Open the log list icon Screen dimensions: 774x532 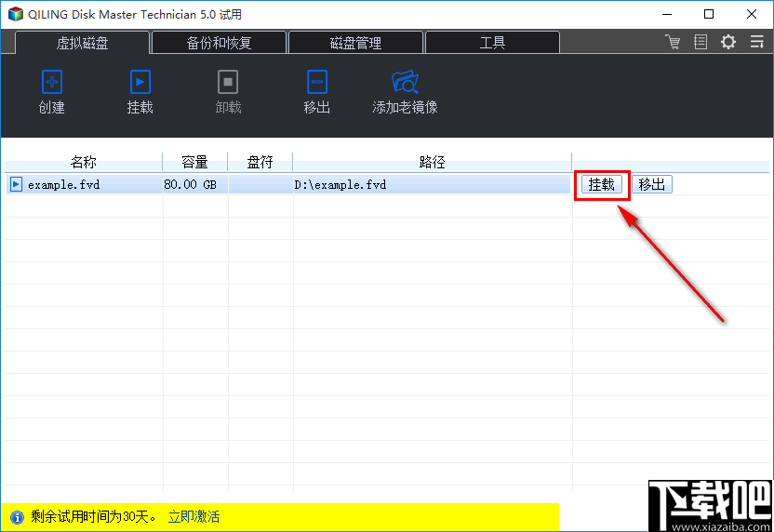click(x=701, y=42)
